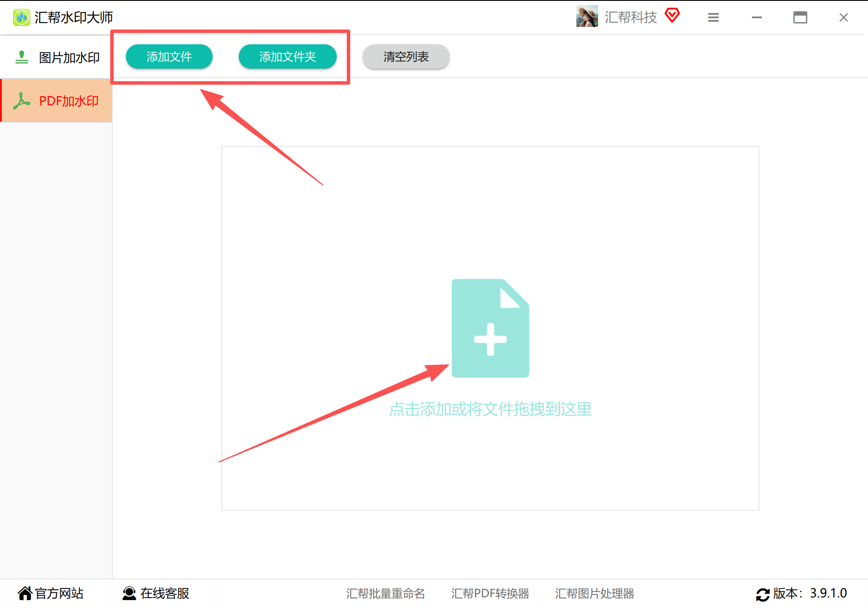Click the 清空列表 button
This screenshot has height=608, width=868.
(405, 56)
